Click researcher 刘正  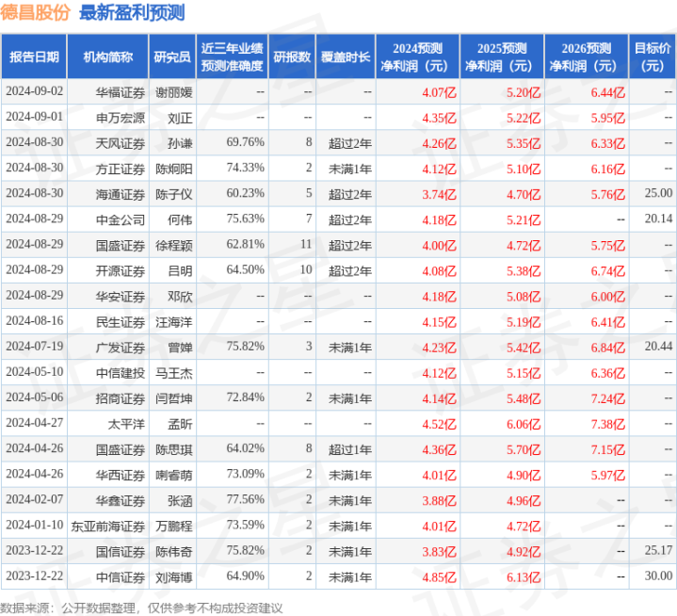(x=180, y=118)
